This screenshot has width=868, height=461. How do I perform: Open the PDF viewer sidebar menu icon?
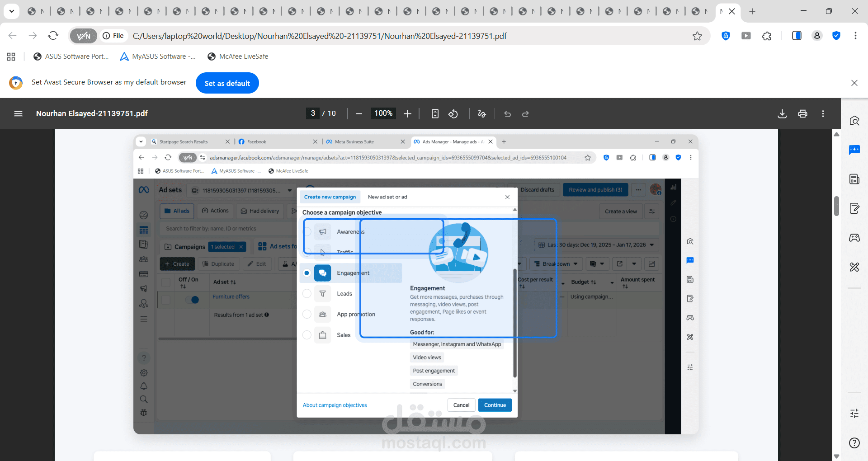point(18,114)
